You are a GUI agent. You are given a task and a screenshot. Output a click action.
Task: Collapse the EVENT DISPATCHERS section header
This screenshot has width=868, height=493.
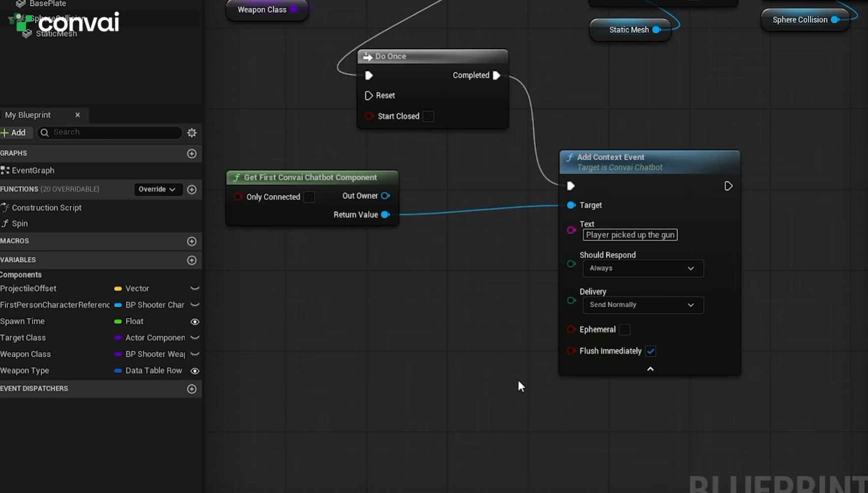[x=101, y=389]
